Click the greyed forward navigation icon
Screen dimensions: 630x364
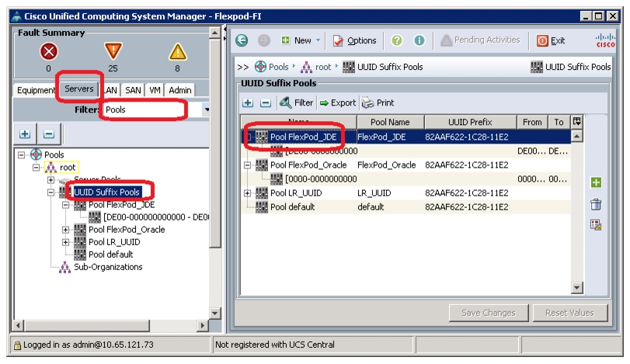(264, 40)
